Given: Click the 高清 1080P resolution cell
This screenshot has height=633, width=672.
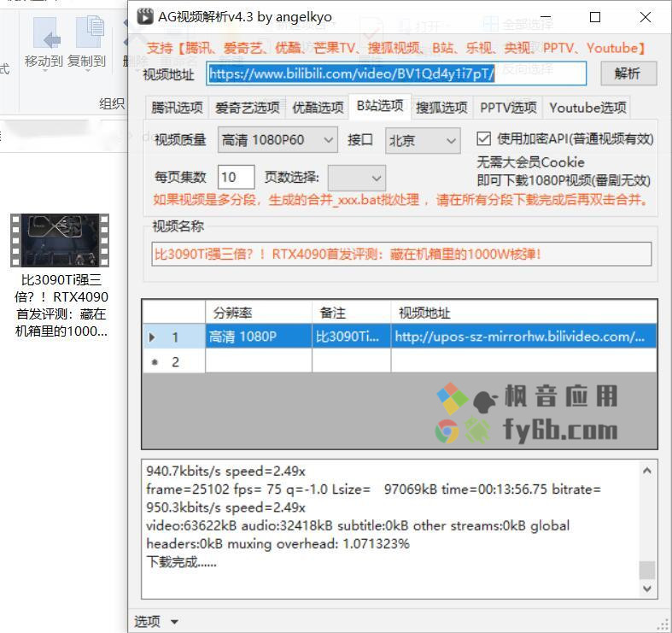Looking at the screenshot, I should (259, 337).
